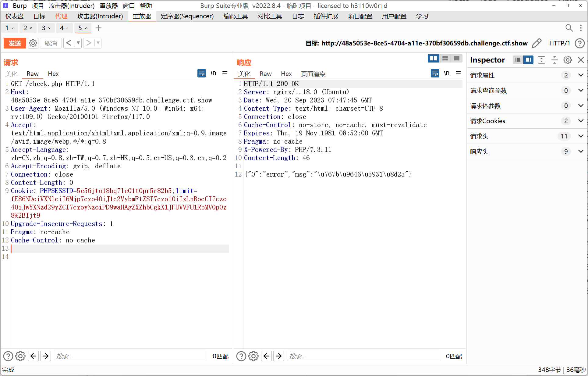This screenshot has width=588, height=376.
Task: Click the pencil icon to edit target
Action: point(537,43)
